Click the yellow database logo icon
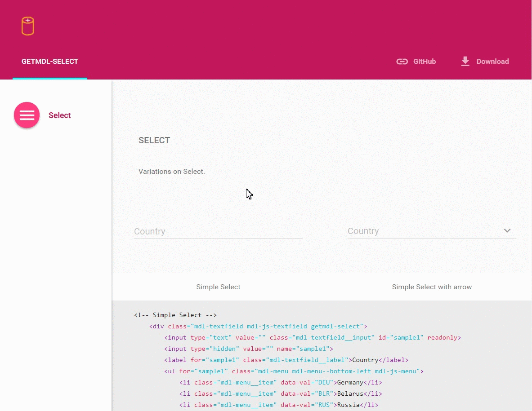Screen dimensions: 532x411 27,27
